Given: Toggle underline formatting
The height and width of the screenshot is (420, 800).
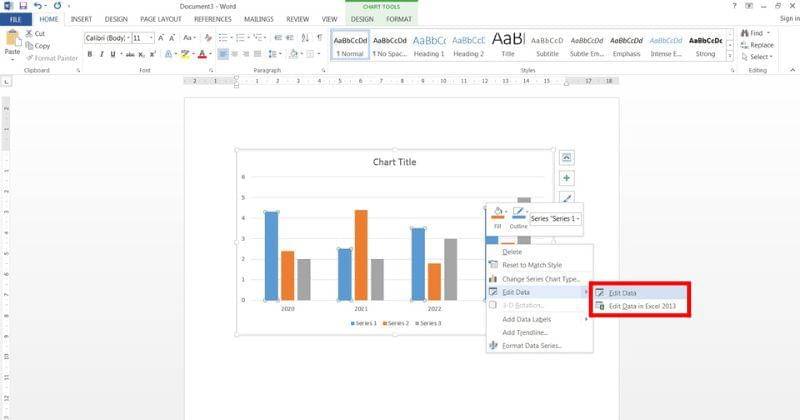Looking at the screenshot, I should click(114, 54).
